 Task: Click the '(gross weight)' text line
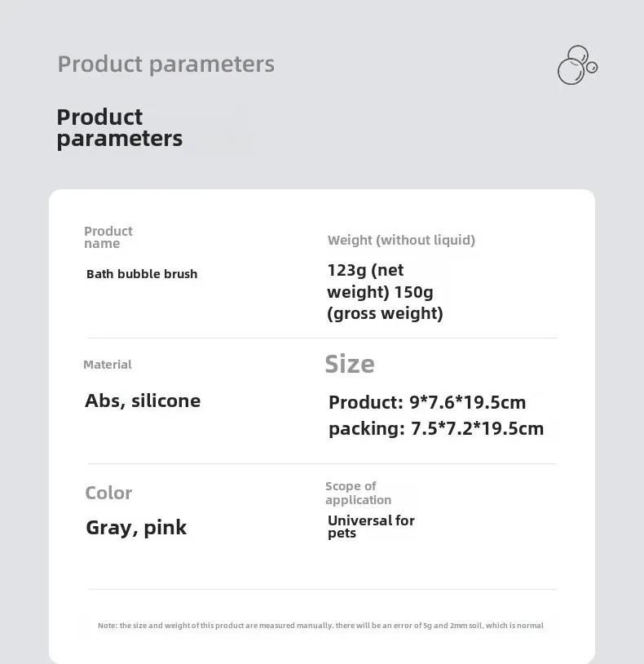pyautogui.click(x=385, y=313)
